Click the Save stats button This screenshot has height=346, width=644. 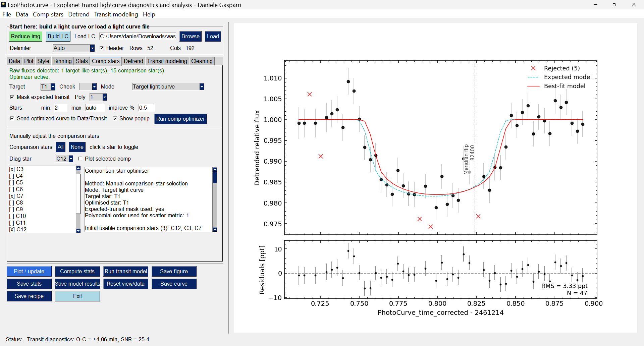point(29,284)
